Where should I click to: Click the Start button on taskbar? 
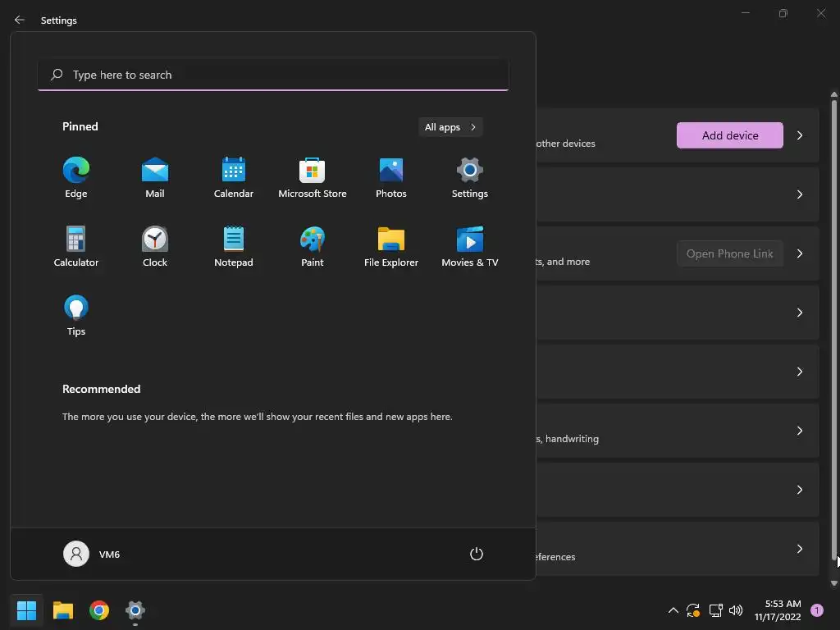[26, 610]
